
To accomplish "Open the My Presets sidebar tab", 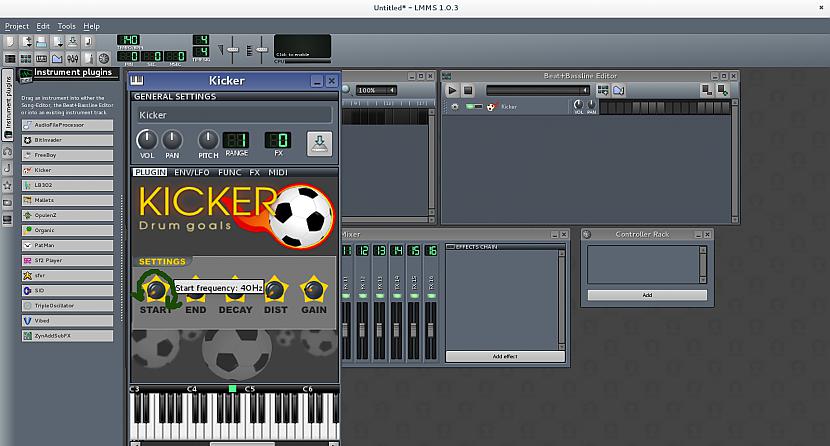I will tap(7, 186).
